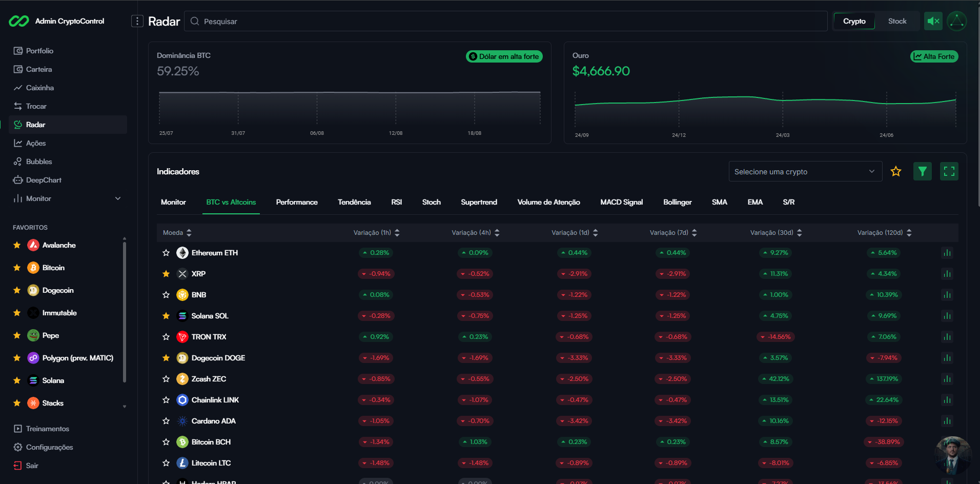Click the Alta Forte gold badge
This screenshot has width=980, height=484.
934,56
